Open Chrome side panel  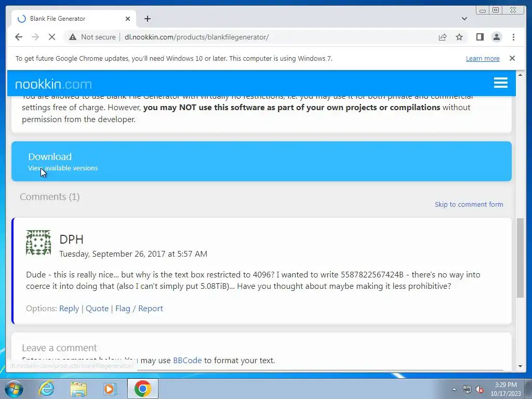click(480, 37)
